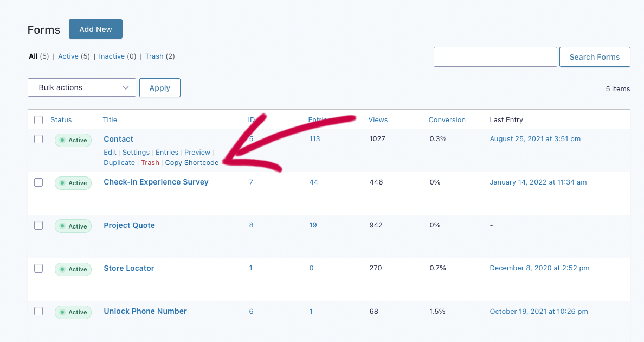Select the Unlock Phone Number checkbox
The height and width of the screenshot is (342, 644).
pos(38,311)
